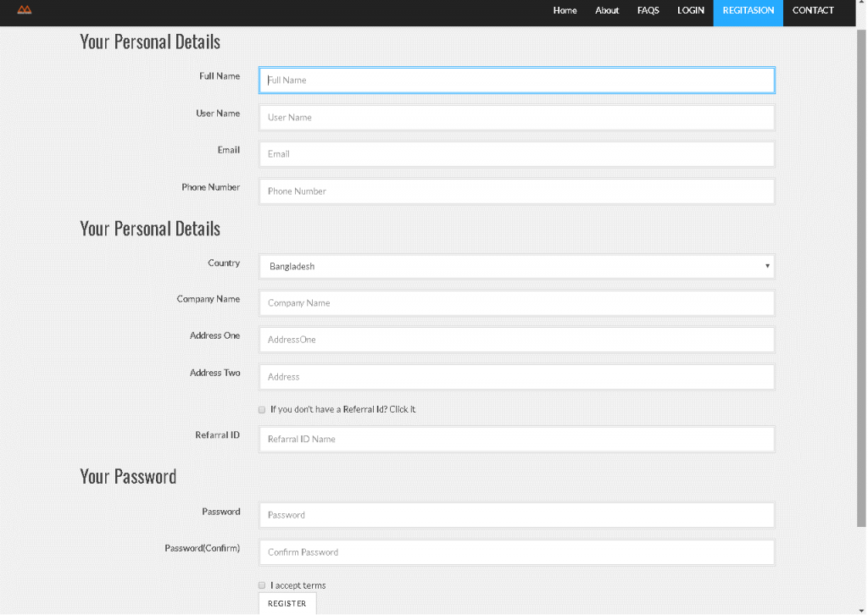Click the Address Two text box
Image resolution: width=868 pixels, height=615 pixels.
pos(516,377)
